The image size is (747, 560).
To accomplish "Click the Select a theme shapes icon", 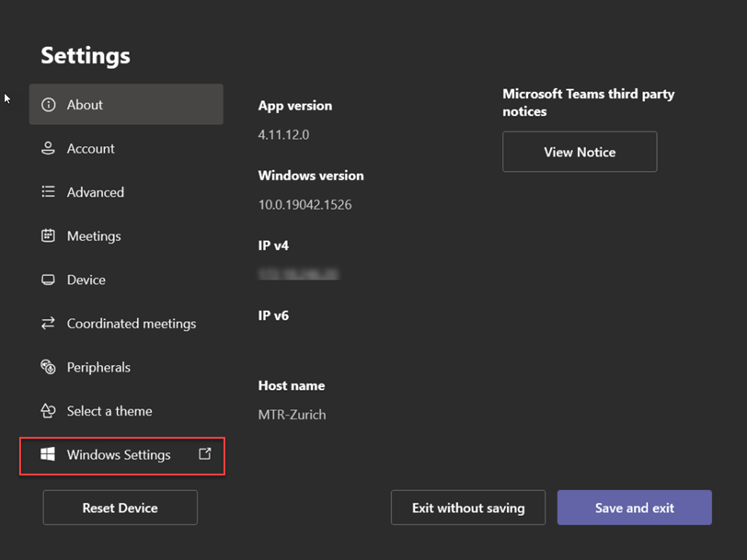I will point(49,411).
